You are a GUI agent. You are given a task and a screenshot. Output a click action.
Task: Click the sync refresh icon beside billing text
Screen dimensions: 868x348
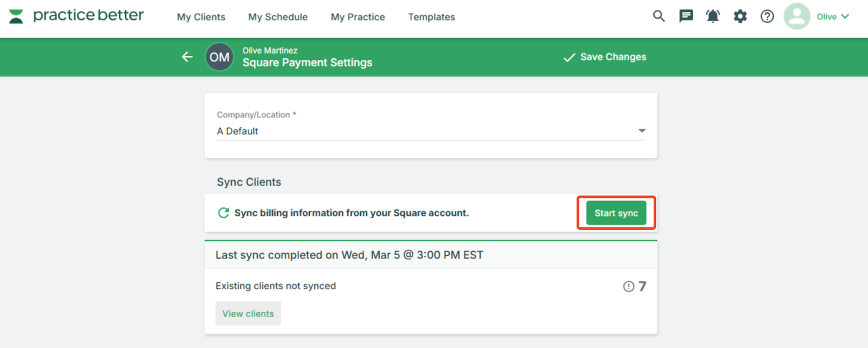[x=223, y=213]
